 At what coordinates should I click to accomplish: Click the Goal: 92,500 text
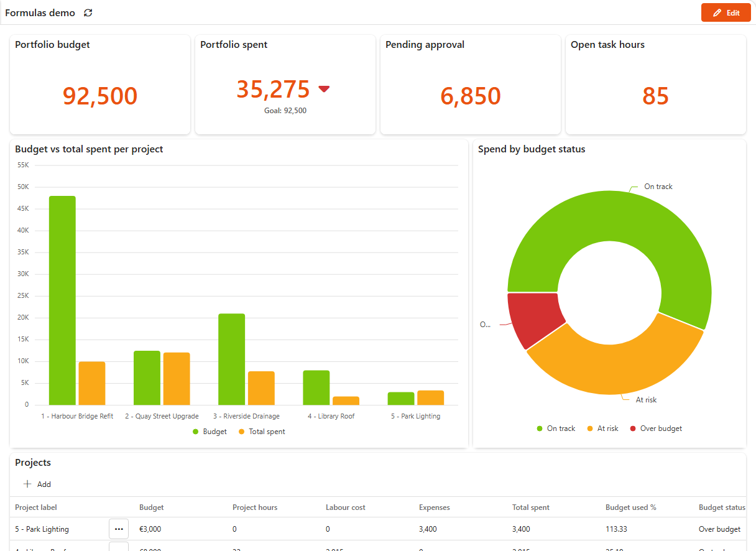[285, 111]
